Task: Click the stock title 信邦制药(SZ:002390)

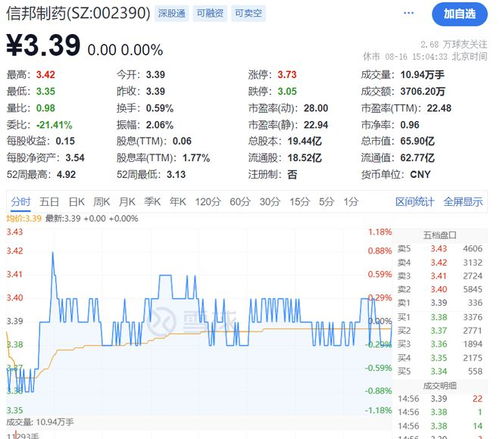Action: pos(78,13)
